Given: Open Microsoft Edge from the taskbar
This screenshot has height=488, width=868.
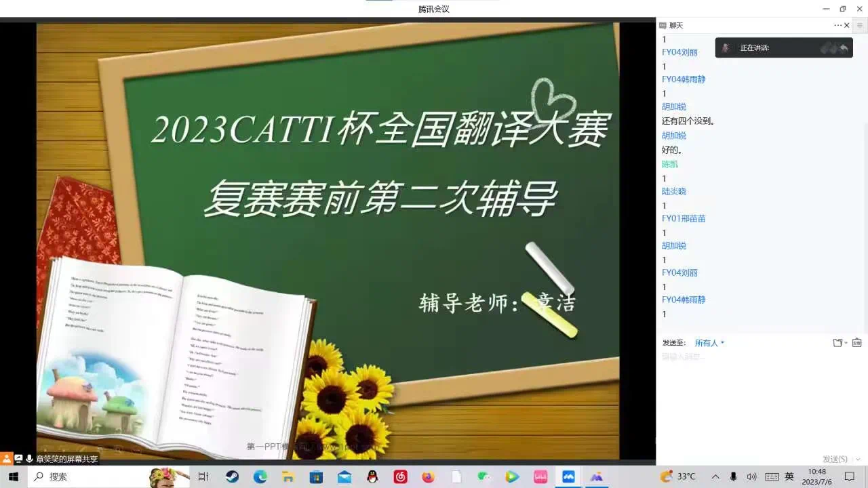Looking at the screenshot, I should 260,476.
